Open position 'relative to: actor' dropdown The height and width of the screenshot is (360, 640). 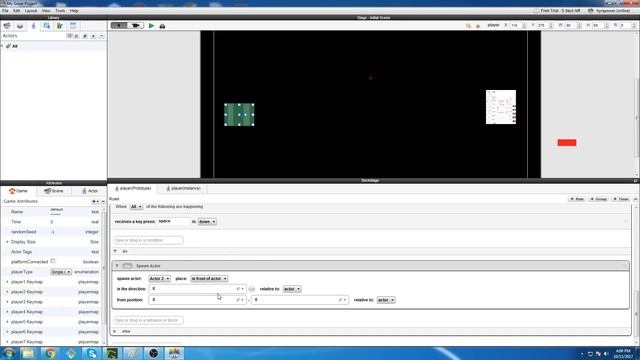(x=386, y=300)
